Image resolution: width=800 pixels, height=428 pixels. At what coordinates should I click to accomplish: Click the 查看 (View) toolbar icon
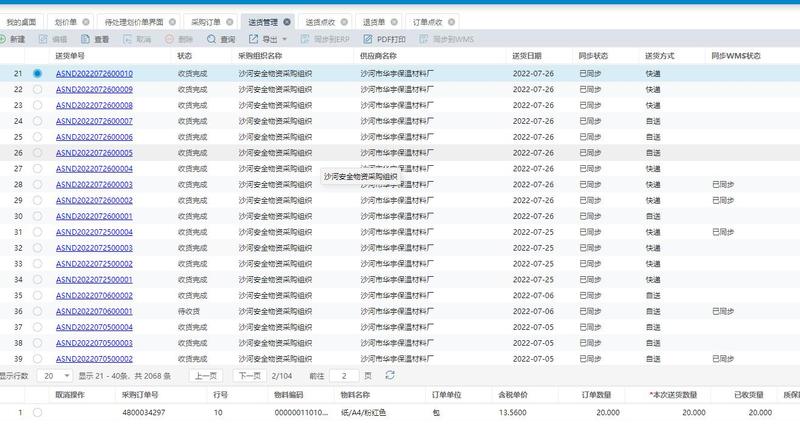tap(85, 39)
